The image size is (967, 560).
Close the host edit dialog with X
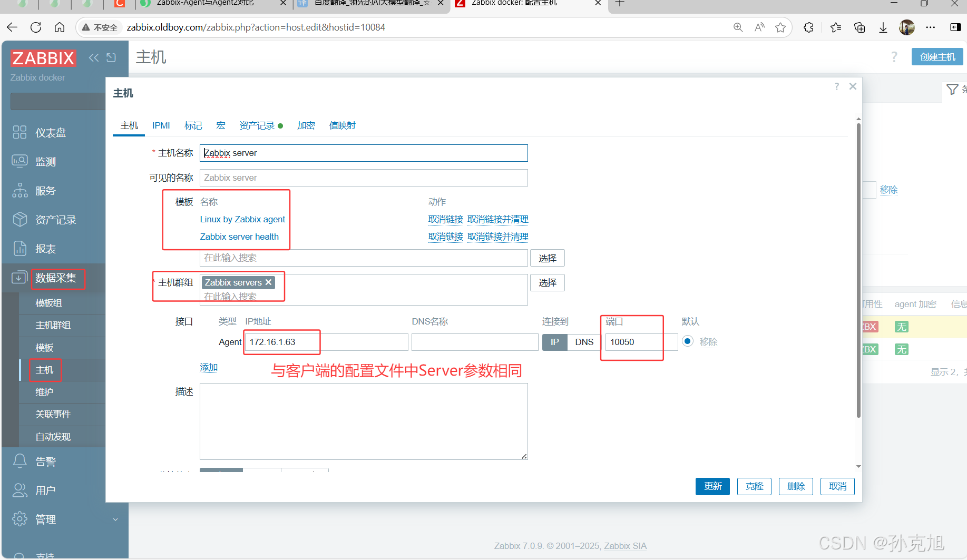coord(853,86)
